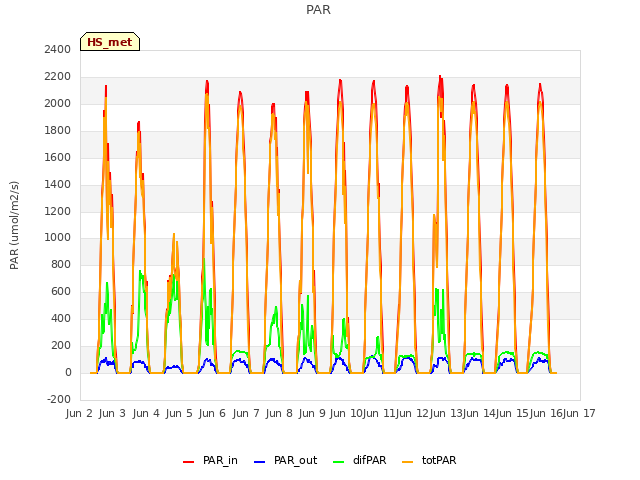Image resolution: width=640 pixels, height=480 pixels.
Task: Click the HS_met annotation label
Action: 110,42
